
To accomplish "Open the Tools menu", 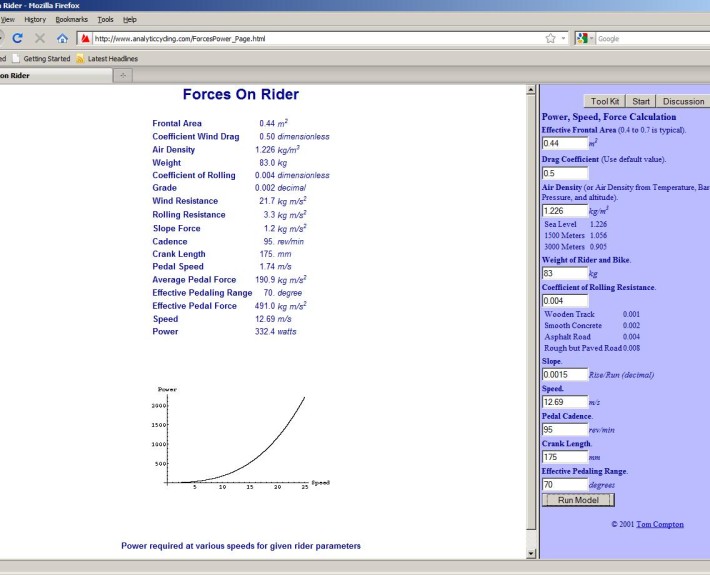I will (106, 19).
